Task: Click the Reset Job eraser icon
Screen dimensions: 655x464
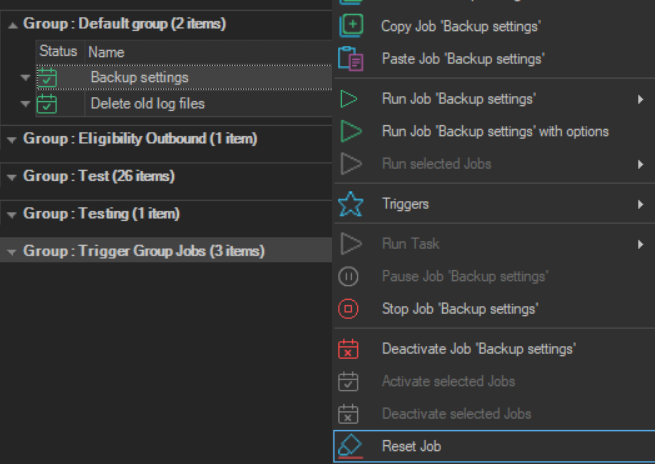Action: pos(349,446)
